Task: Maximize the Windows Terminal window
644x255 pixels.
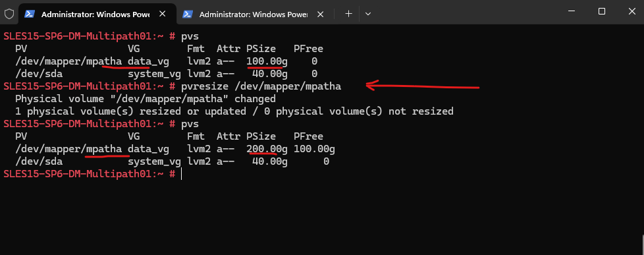Action: pos(602,11)
